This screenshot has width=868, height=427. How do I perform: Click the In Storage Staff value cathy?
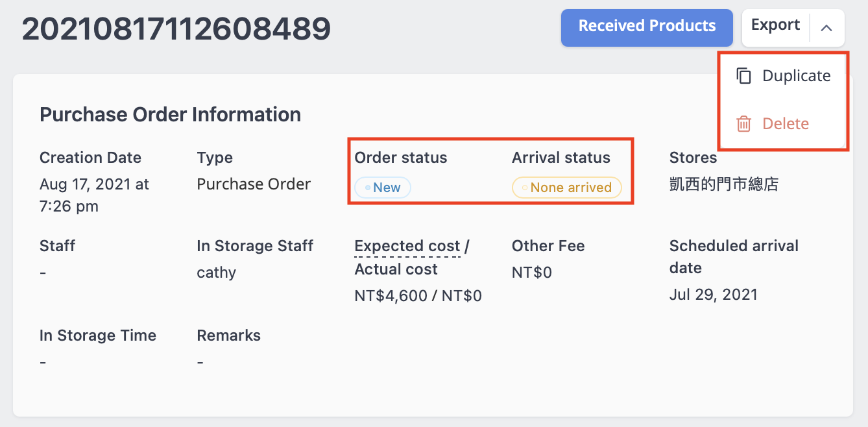point(216,273)
